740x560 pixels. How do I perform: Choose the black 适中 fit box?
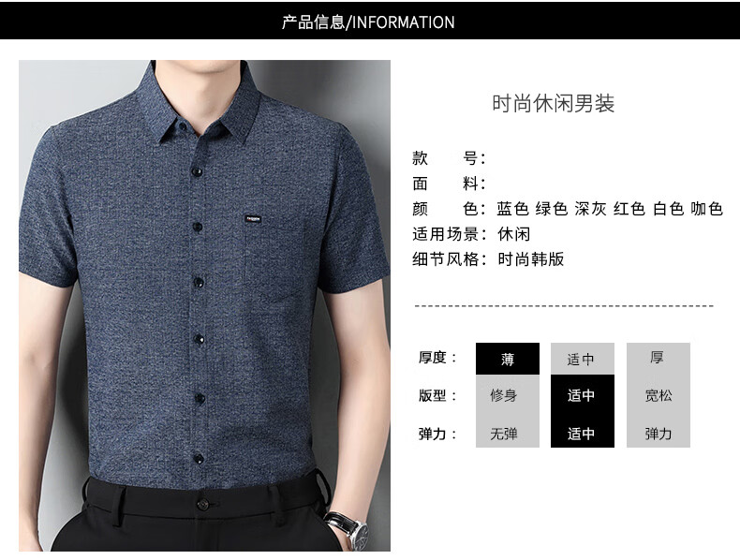[x=583, y=395]
